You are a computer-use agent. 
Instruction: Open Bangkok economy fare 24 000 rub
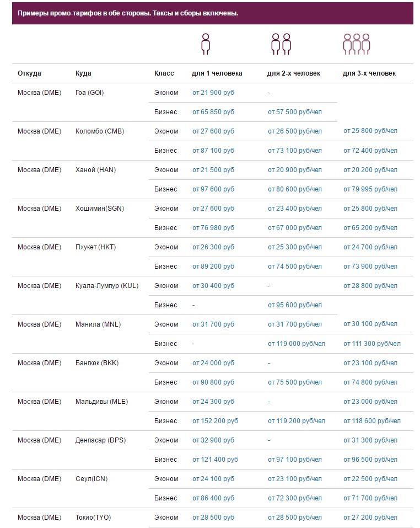(x=213, y=363)
